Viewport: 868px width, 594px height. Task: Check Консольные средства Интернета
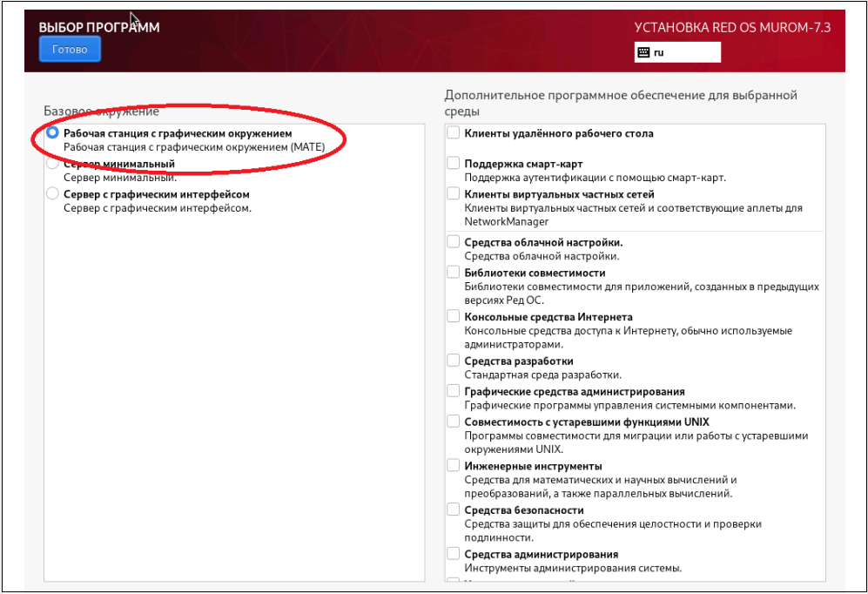click(x=454, y=316)
